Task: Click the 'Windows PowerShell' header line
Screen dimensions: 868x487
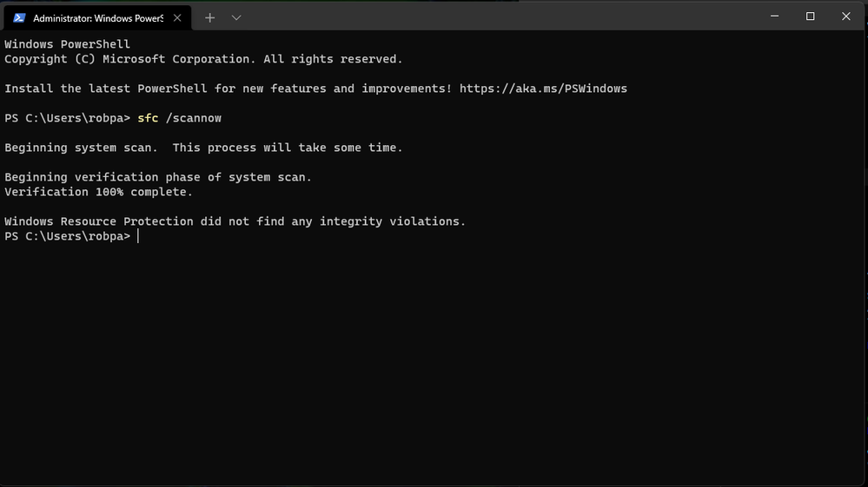Action: pyautogui.click(x=68, y=44)
